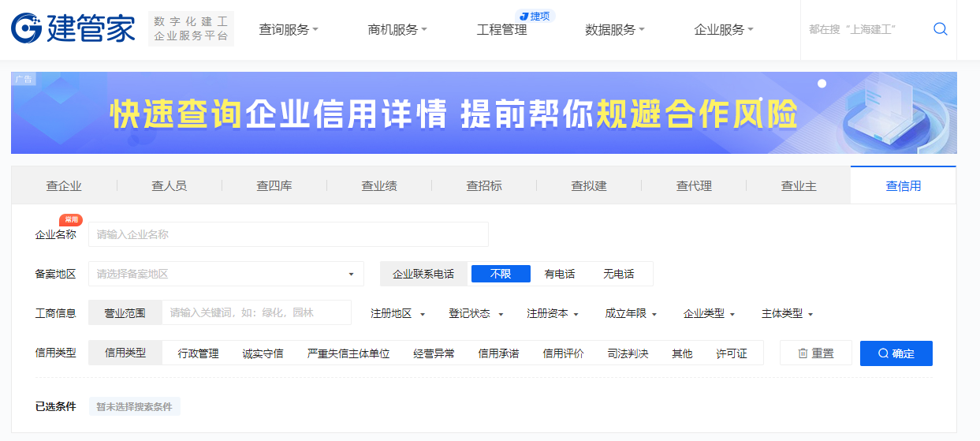Viewport: 980px width, 441px height.
Task: Expand the 主体类型 dropdown
Action: click(788, 313)
